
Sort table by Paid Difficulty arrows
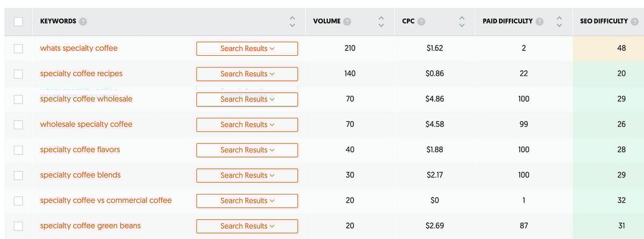tap(560, 22)
